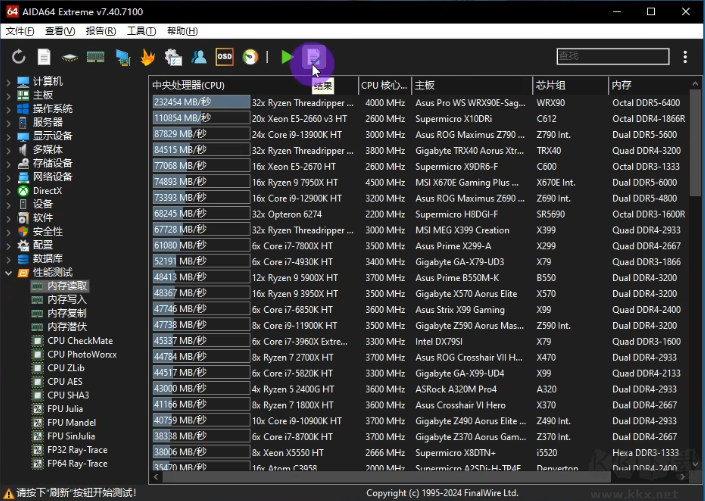The height and width of the screenshot is (501, 705).
Task: Click the monitor diagnostics toolbar icon
Action: tap(122, 58)
